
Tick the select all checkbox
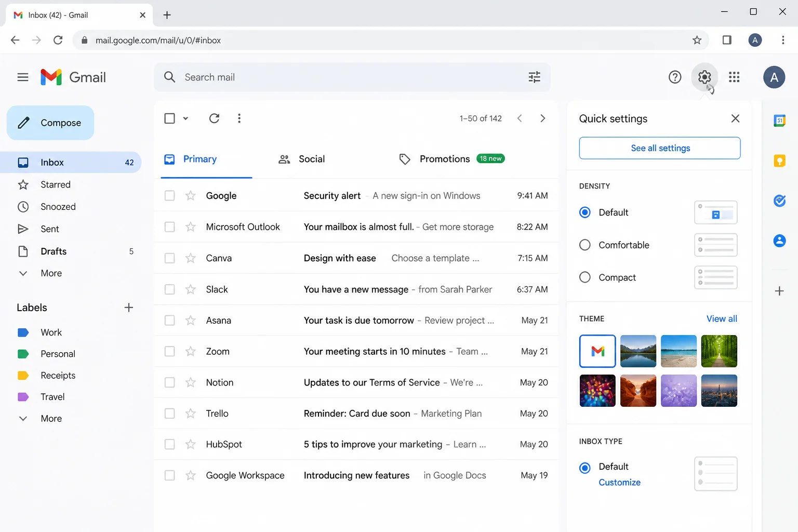tap(169, 118)
